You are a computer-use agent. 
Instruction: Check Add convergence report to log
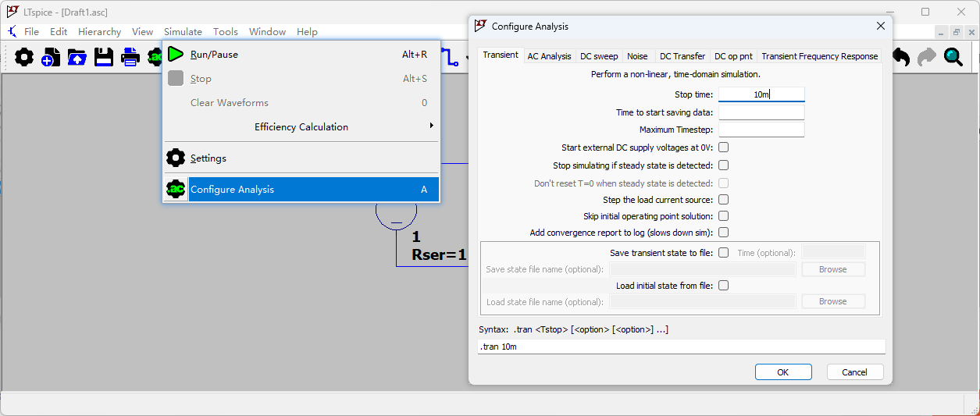click(x=724, y=233)
